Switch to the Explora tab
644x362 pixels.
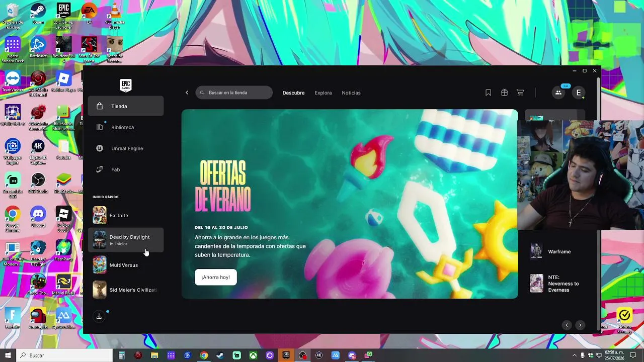323,93
